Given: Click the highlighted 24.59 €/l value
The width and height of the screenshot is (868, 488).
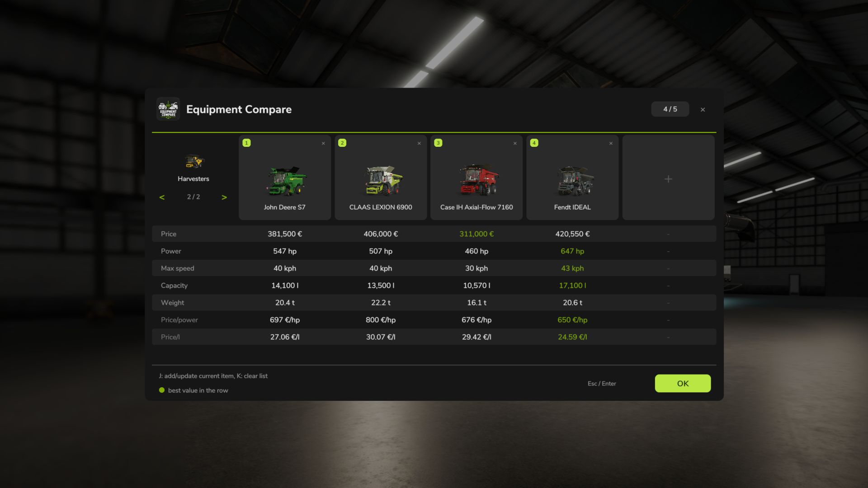Looking at the screenshot, I should [572, 337].
